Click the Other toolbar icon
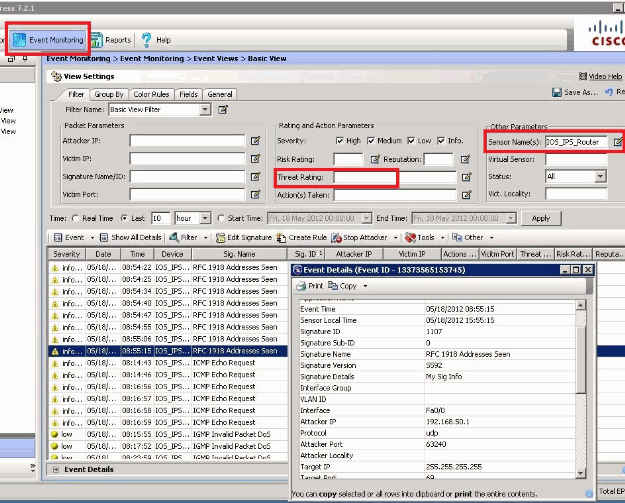Screen dimensions: 625x503 457,237
